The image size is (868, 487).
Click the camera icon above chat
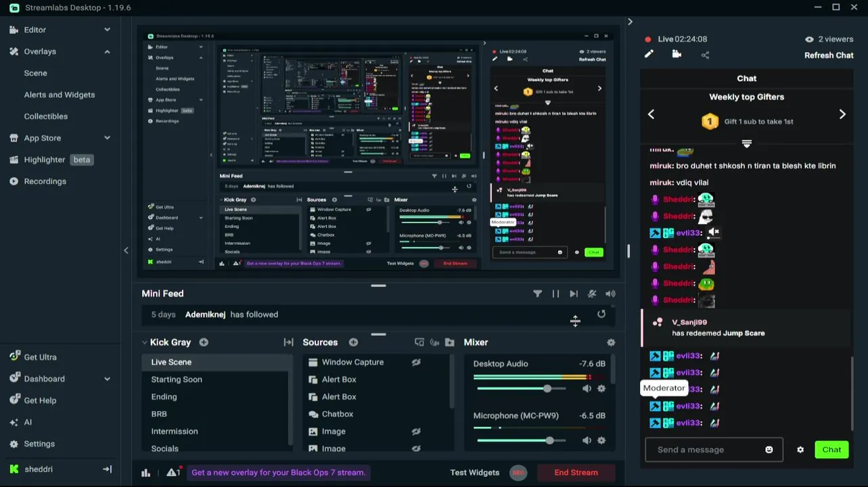pos(677,54)
